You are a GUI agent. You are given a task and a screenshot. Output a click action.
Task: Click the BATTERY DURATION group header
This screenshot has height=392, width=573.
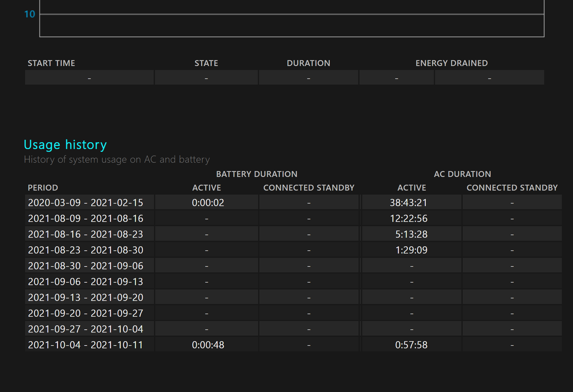tap(257, 174)
